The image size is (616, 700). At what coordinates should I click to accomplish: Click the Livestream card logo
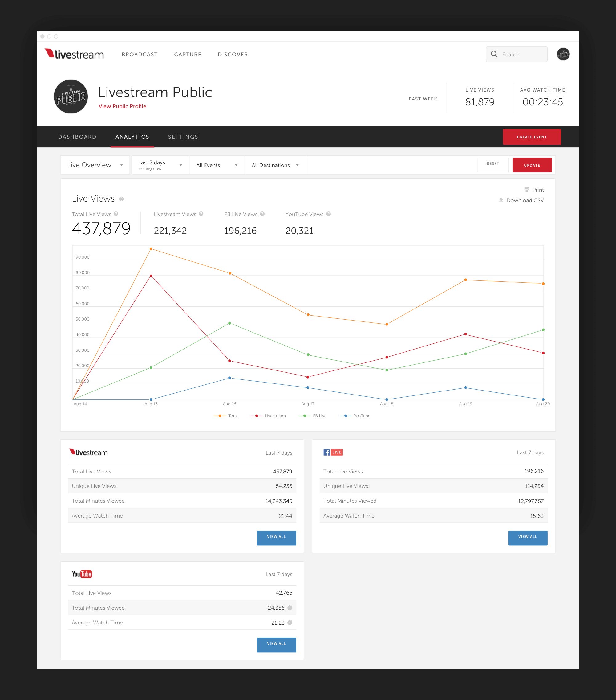point(88,452)
